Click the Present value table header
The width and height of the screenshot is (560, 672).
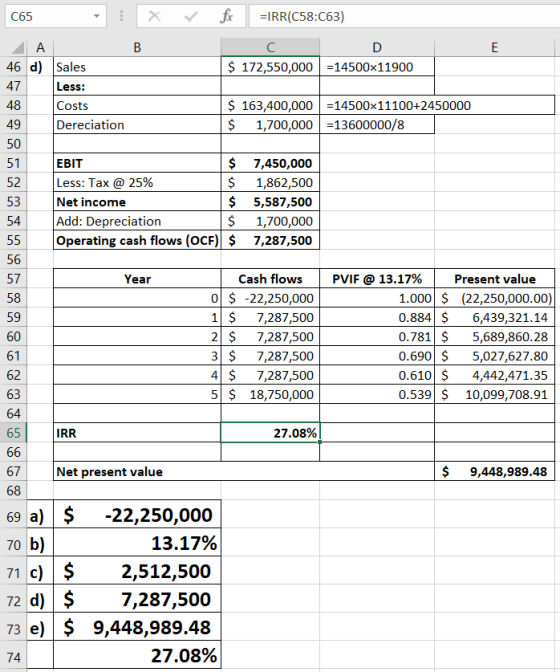pyautogui.click(x=494, y=279)
